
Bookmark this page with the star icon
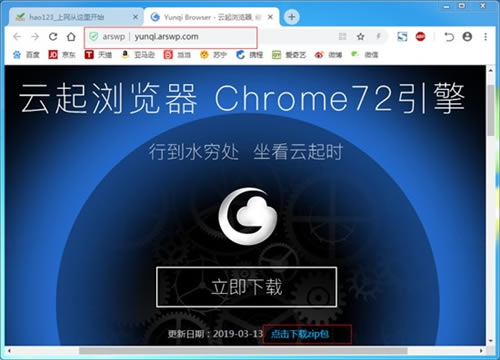point(361,36)
